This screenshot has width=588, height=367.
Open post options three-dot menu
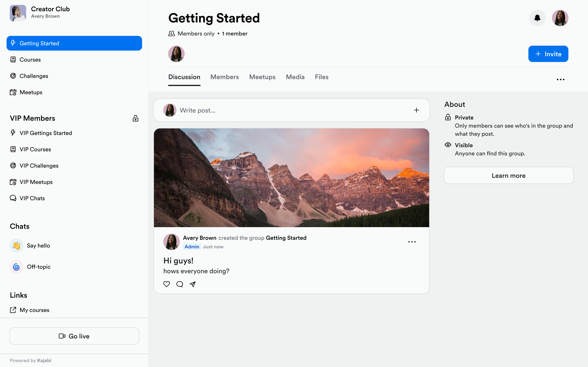coord(412,242)
